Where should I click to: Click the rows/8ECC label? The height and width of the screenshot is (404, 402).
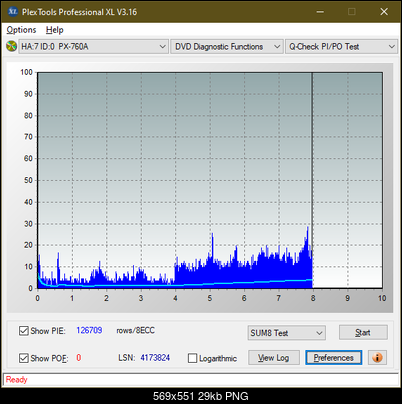coord(135,331)
